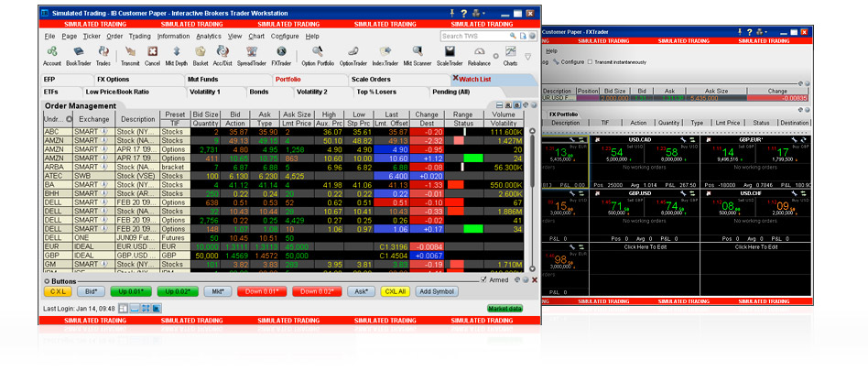
Task: Click the green Market data status indicator
Action: pyautogui.click(x=505, y=309)
